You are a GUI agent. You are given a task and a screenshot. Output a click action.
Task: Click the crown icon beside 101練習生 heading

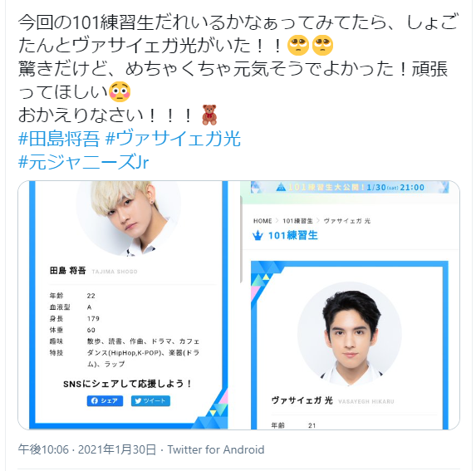(258, 235)
